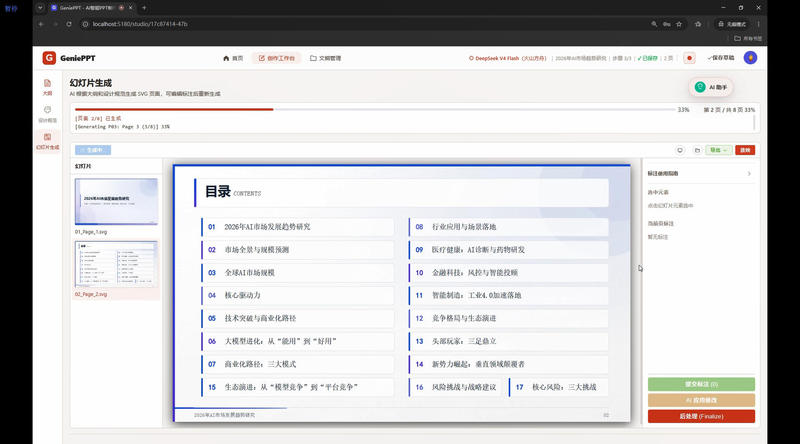Switch to the creation workbench tab
Screen dimensions: 800x444
277,58
